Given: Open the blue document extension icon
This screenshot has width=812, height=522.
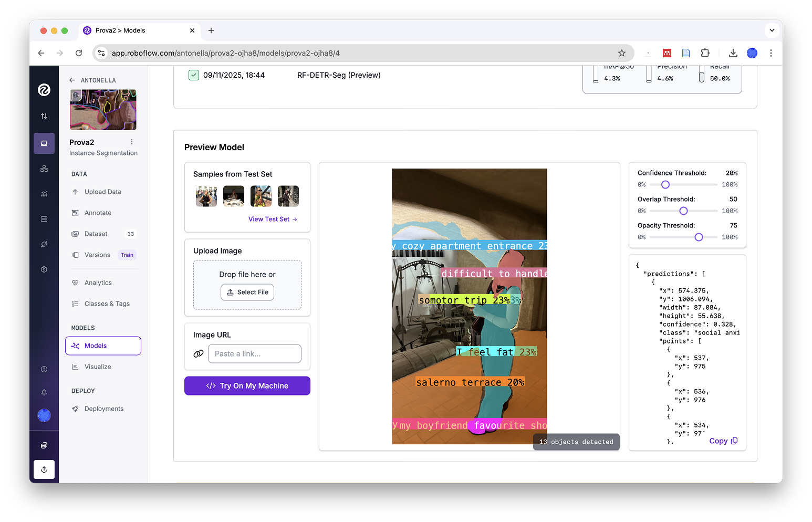Looking at the screenshot, I should [686, 53].
